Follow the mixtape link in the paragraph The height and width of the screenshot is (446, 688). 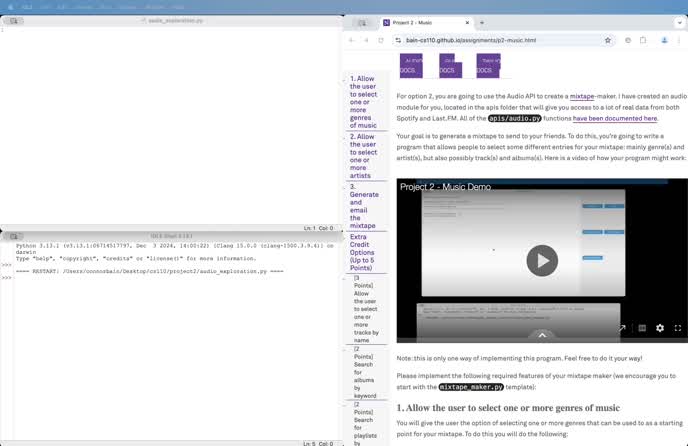pyautogui.click(x=582, y=96)
